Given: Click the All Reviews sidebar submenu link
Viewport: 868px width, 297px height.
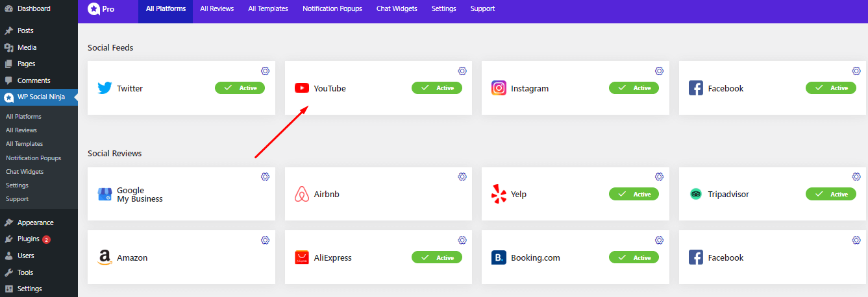Looking at the screenshot, I should [21, 130].
